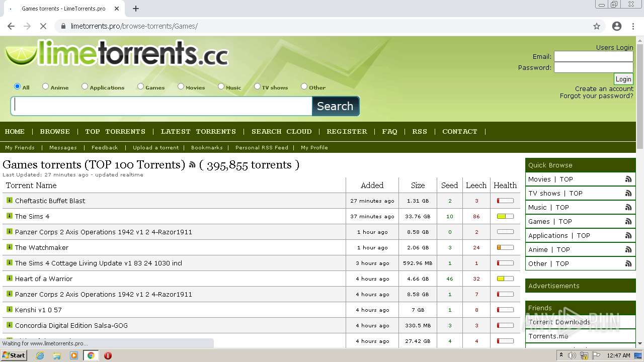Open the Music RSS feed icon in Quick Browse
The height and width of the screenshot is (362, 644).
coord(628,207)
